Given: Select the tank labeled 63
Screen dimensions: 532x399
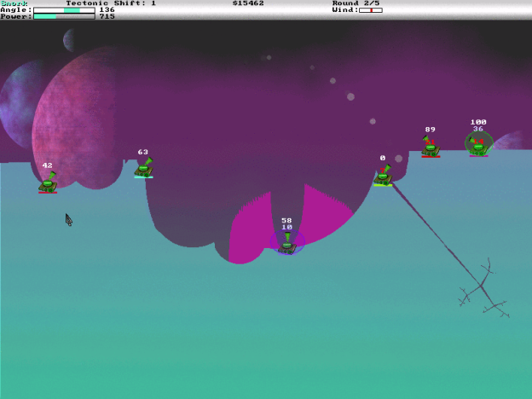Looking at the screenshot, I should [x=143, y=168].
